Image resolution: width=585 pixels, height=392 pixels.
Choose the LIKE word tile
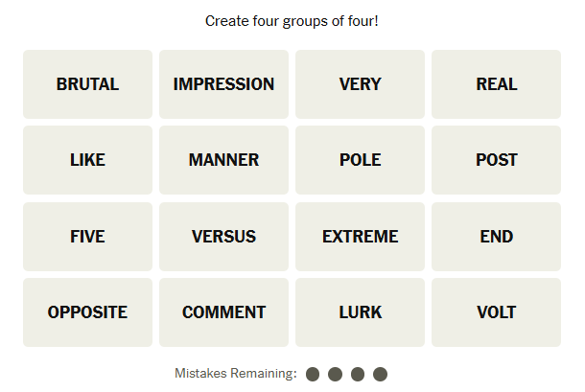coord(87,160)
